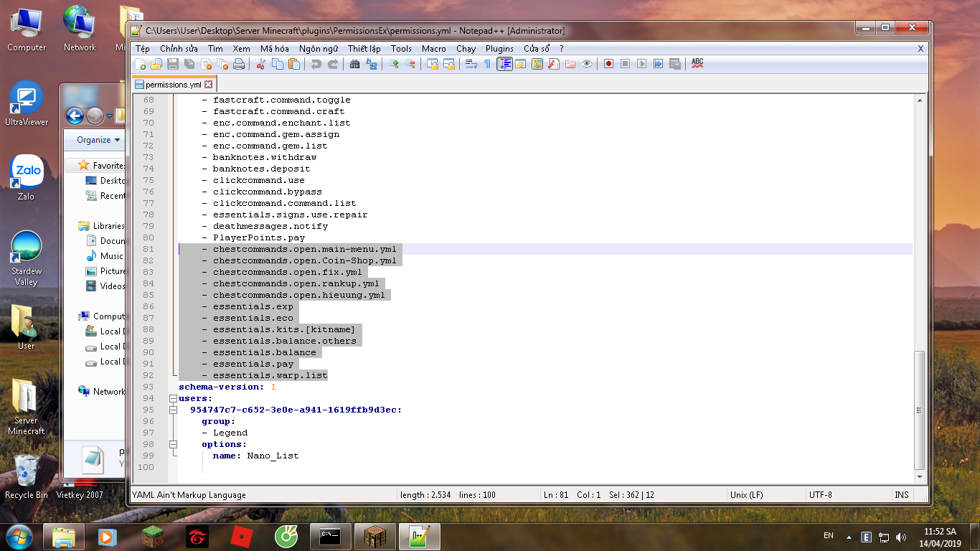Click the New file toolbar icon
Image resolution: width=980 pixels, height=551 pixels.
tap(141, 64)
